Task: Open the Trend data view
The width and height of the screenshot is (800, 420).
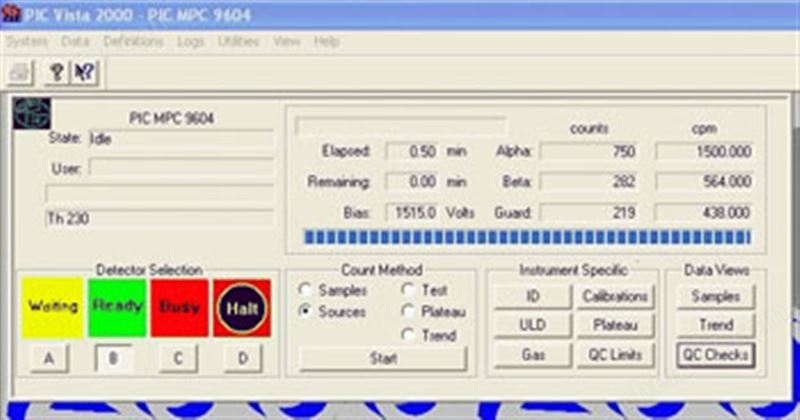Action: [x=716, y=325]
